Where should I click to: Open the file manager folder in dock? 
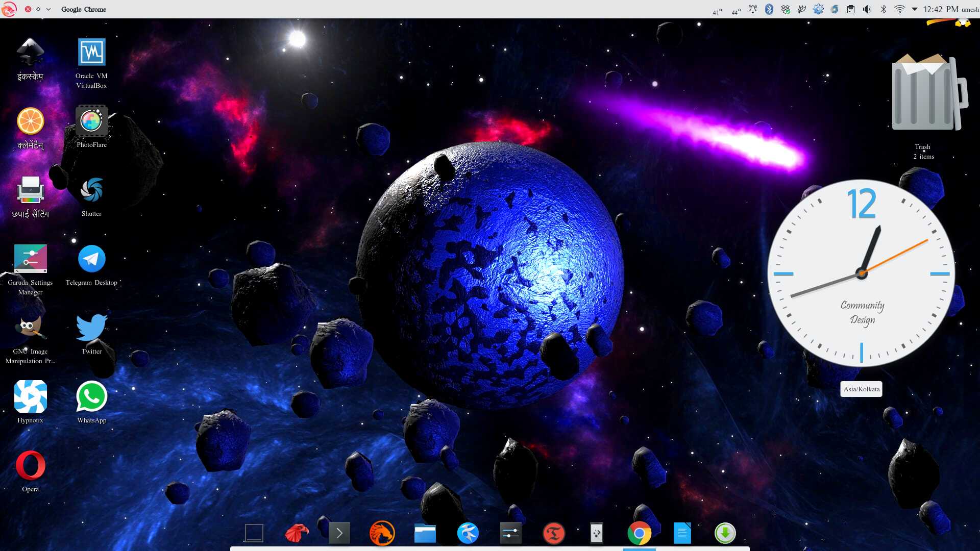pos(425,534)
